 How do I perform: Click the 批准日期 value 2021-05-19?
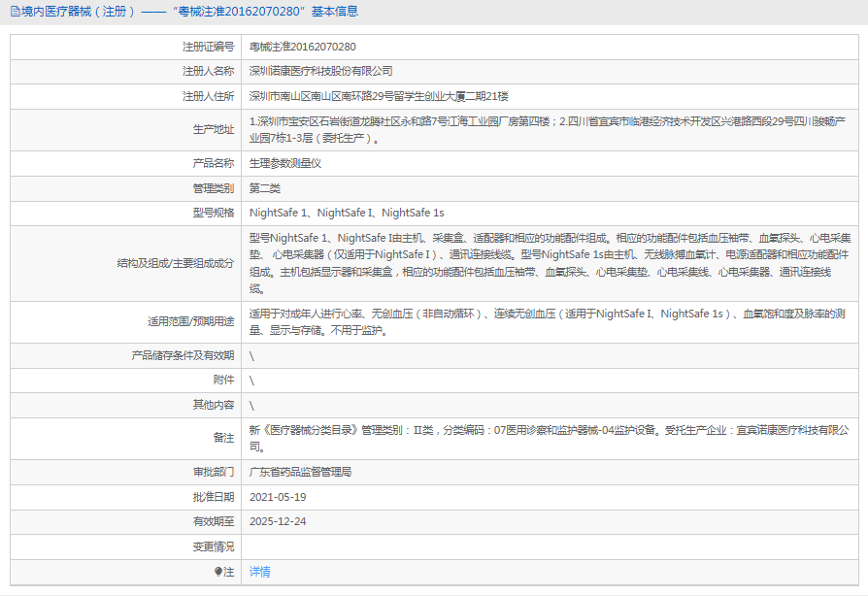coord(280,498)
